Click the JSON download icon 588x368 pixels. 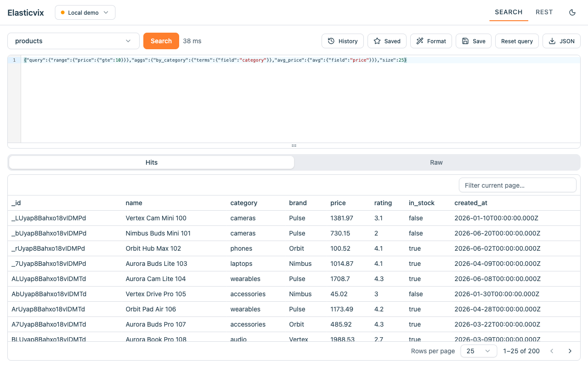pyautogui.click(x=552, y=41)
